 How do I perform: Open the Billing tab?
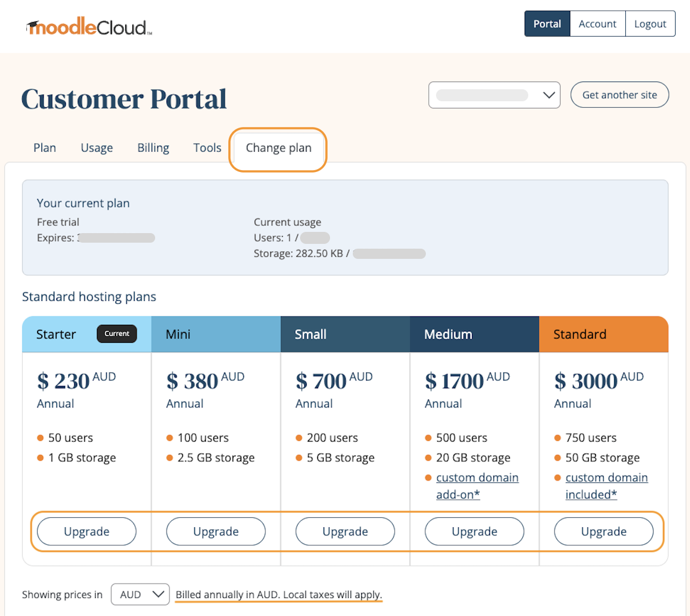[x=153, y=147]
